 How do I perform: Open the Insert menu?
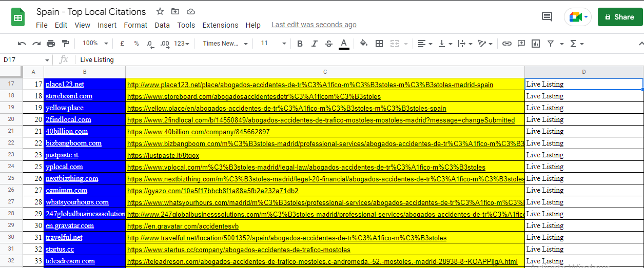pyautogui.click(x=107, y=25)
